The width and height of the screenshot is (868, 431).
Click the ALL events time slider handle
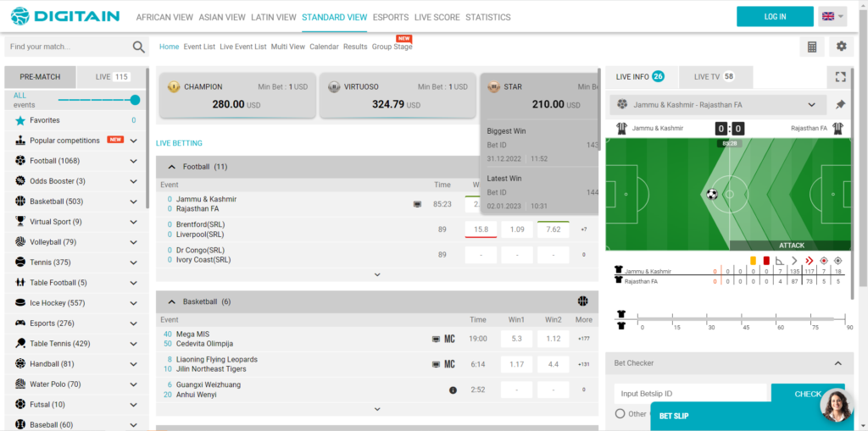(x=135, y=100)
